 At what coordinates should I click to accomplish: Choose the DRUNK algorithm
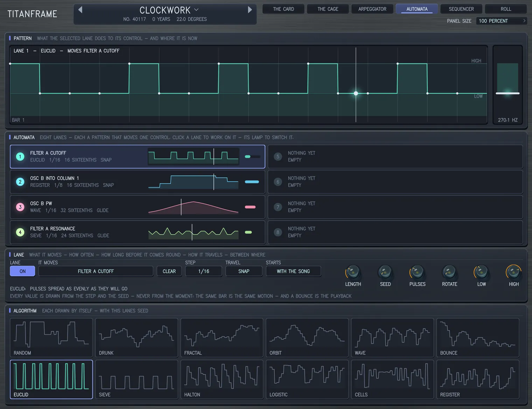[x=136, y=338]
